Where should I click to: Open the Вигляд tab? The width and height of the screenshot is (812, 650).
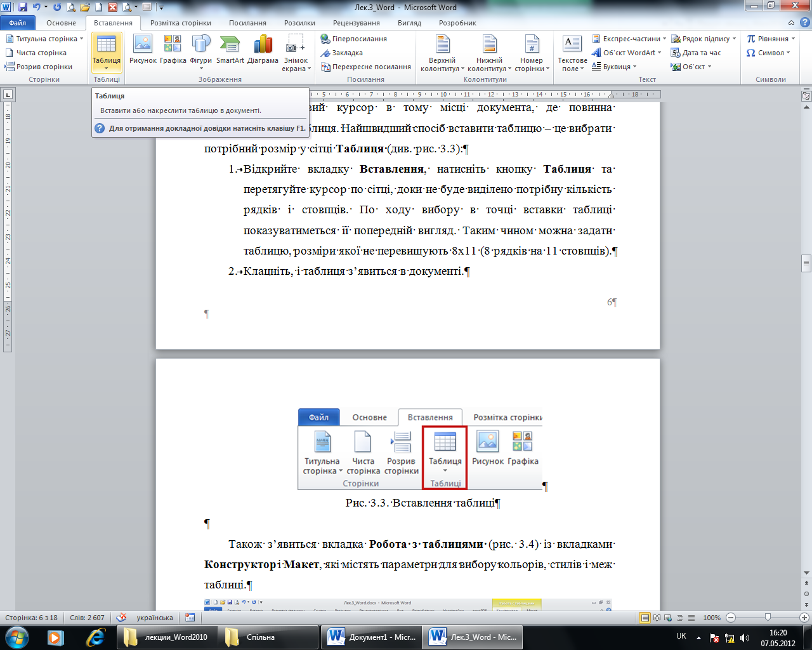(x=409, y=23)
